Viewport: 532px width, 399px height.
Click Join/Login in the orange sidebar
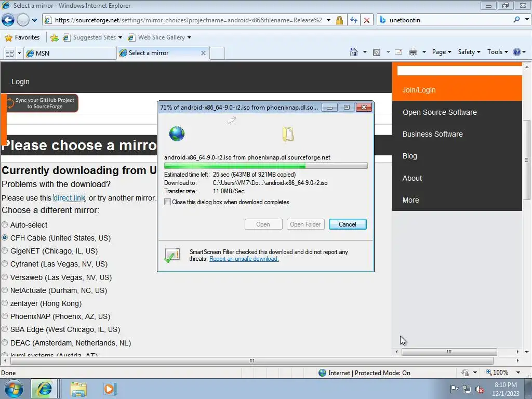click(419, 90)
